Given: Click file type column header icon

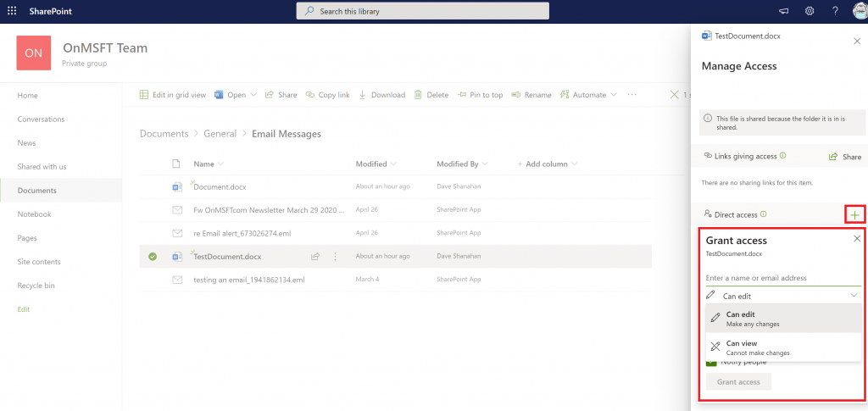Looking at the screenshot, I should [x=176, y=164].
